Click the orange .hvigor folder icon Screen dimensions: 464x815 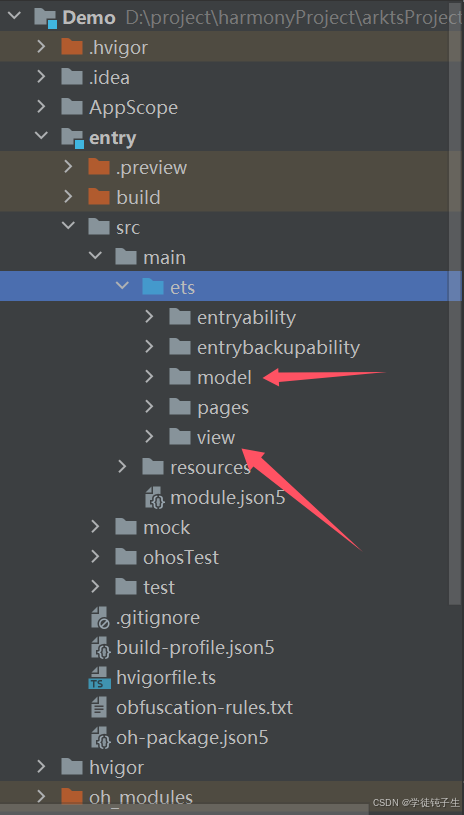click(x=72, y=47)
